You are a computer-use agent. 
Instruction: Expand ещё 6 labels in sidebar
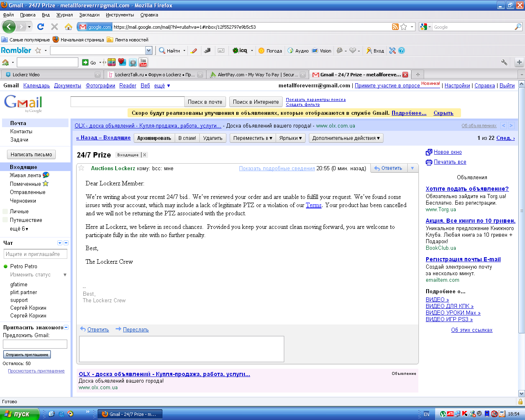(x=19, y=228)
